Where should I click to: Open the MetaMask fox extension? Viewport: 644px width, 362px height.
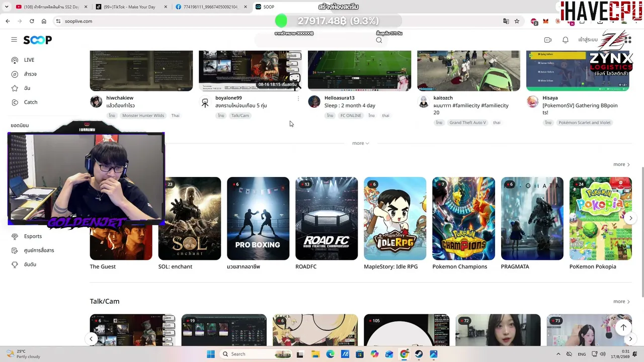(545, 21)
